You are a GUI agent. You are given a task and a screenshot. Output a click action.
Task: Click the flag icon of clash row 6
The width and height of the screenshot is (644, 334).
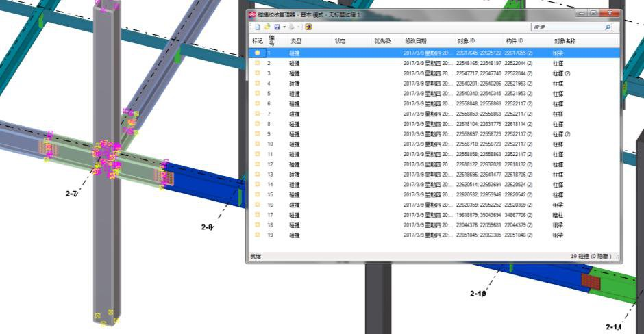[x=257, y=103]
